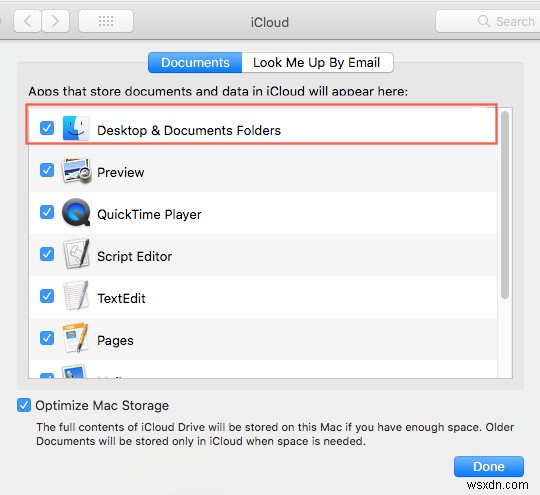Go forward with the right arrow
The height and width of the screenshot is (495, 540).
(55, 21)
